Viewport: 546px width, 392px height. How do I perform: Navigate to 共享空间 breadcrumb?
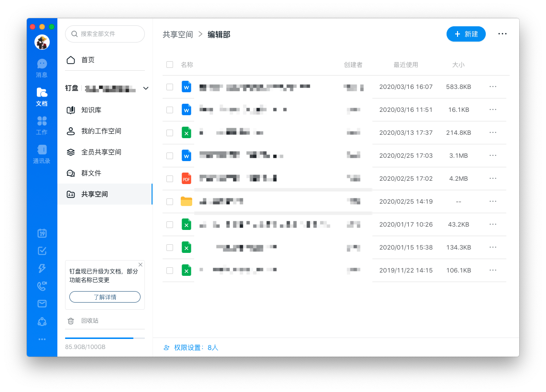(178, 34)
